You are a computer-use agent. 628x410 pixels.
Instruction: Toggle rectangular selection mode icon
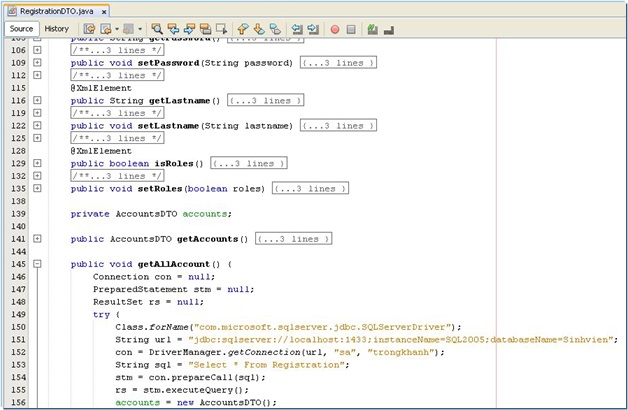[x=221, y=29]
